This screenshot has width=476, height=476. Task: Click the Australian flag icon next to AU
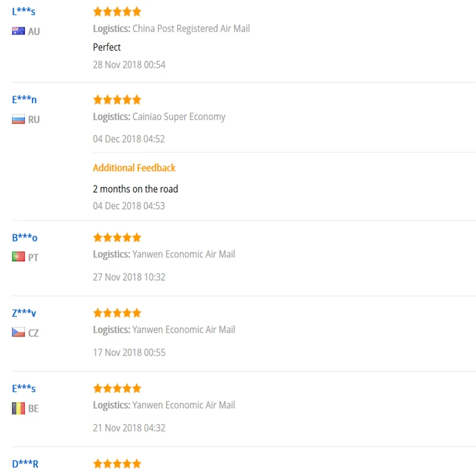(18, 31)
